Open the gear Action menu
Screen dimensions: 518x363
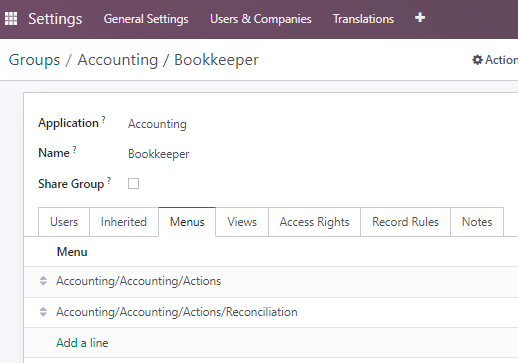click(x=495, y=60)
